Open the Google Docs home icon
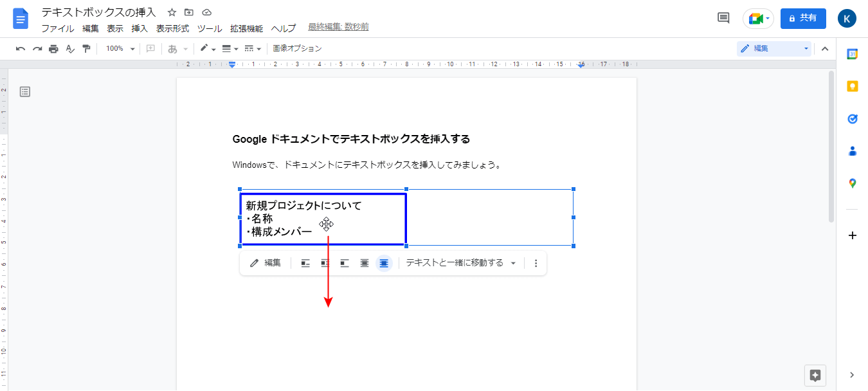868x391 pixels. tap(21, 19)
